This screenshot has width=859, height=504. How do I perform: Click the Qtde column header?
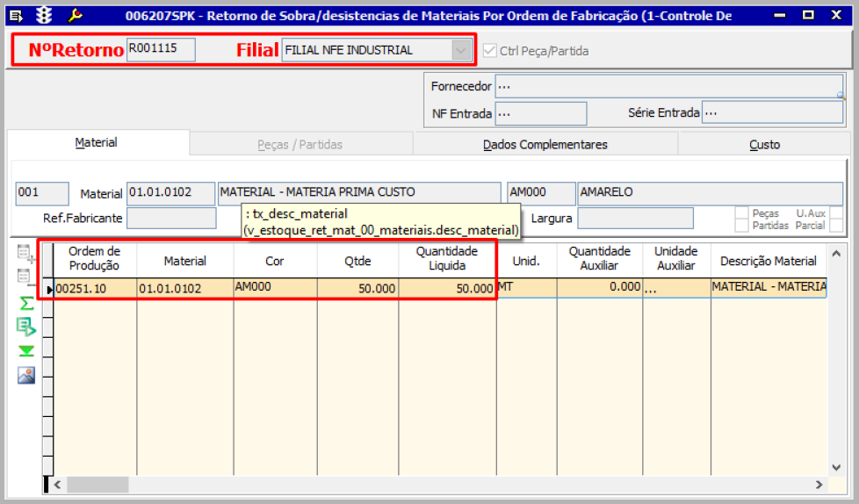[357, 262]
